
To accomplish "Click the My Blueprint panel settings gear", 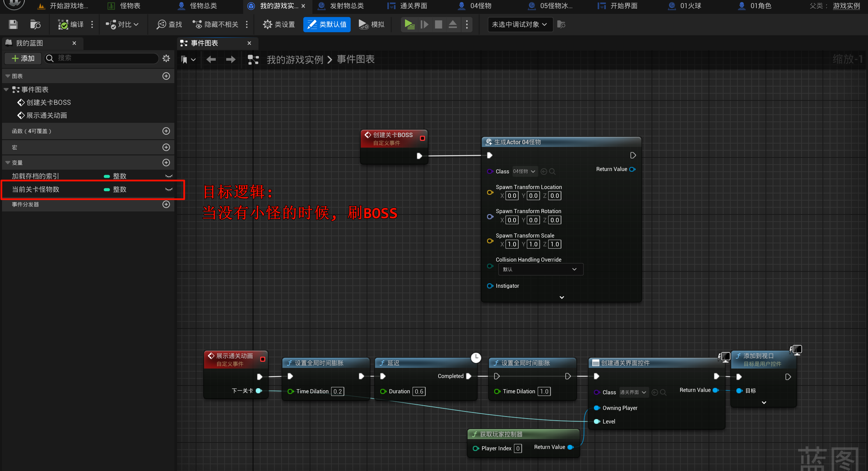I will (166, 58).
